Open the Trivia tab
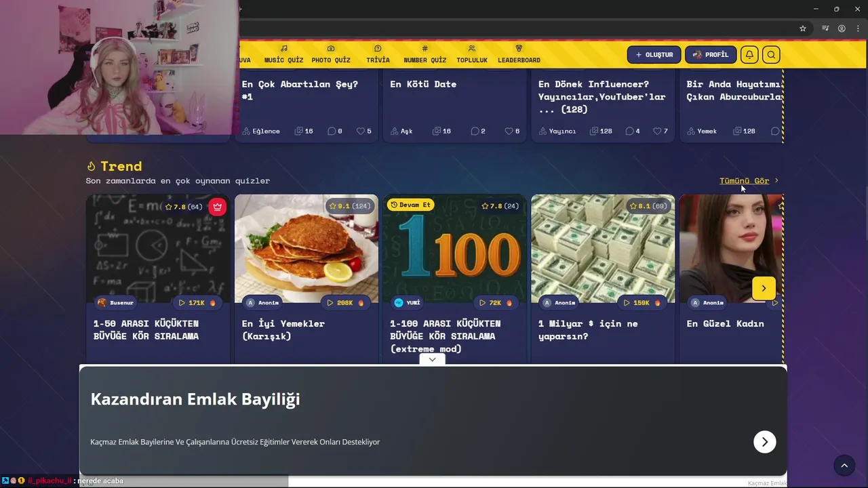The image size is (868, 488). coord(378,54)
